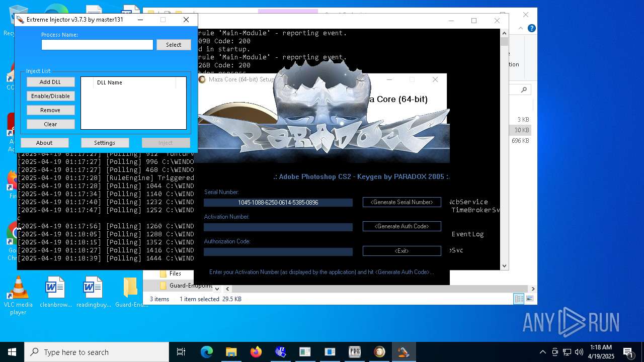
Task: Click the Activation Number field in keygen
Action: tap(278, 227)
